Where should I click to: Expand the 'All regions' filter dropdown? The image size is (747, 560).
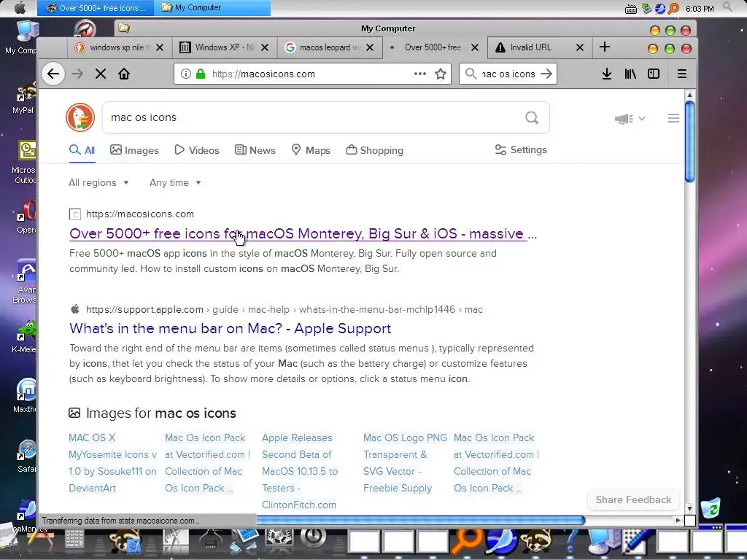[98, 183]
